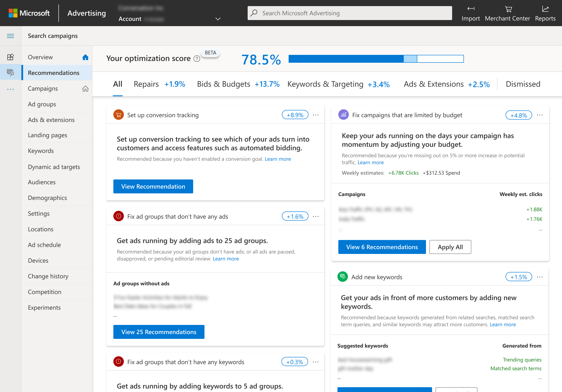Open Learn more link for conversion tracking
This screenshot has width=562, height=392.
click(x=278, y=159)
